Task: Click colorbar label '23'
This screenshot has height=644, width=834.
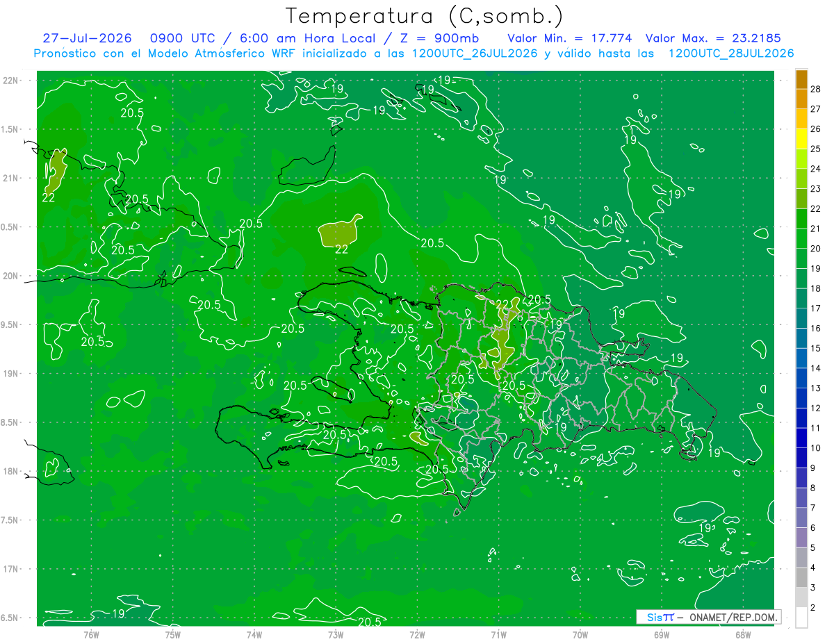Action: click(815, 188)
